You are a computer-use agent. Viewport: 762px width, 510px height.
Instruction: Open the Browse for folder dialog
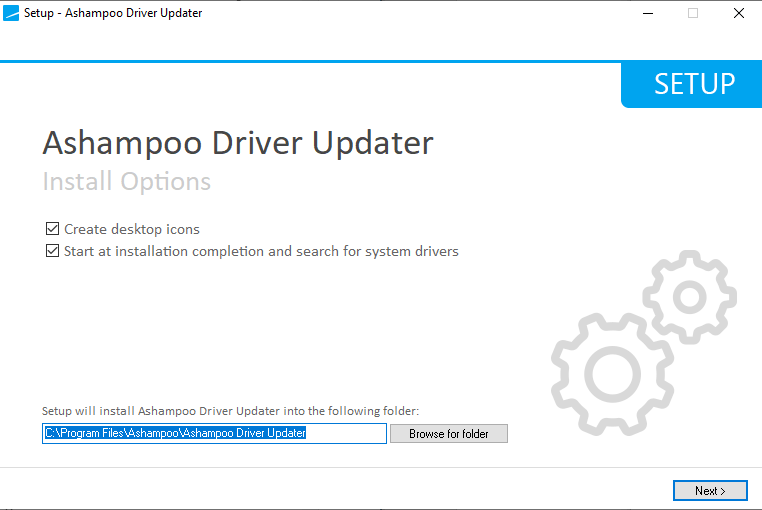pos(449,434)
